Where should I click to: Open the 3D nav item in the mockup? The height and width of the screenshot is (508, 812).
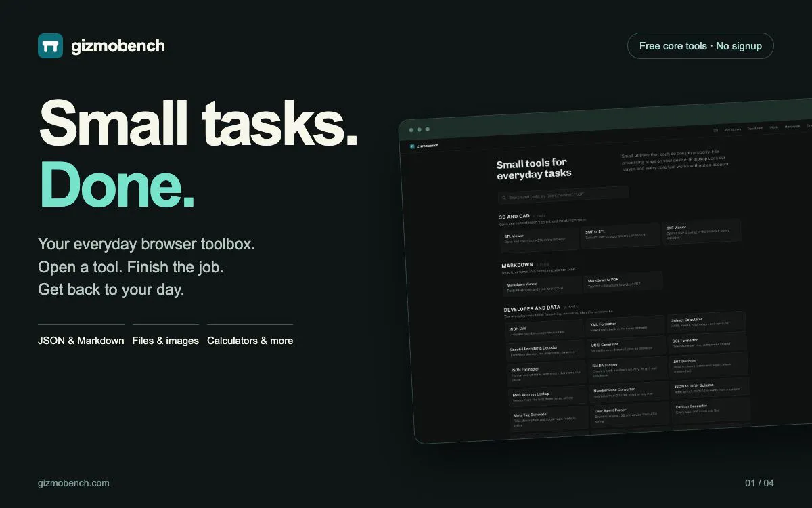715,129
